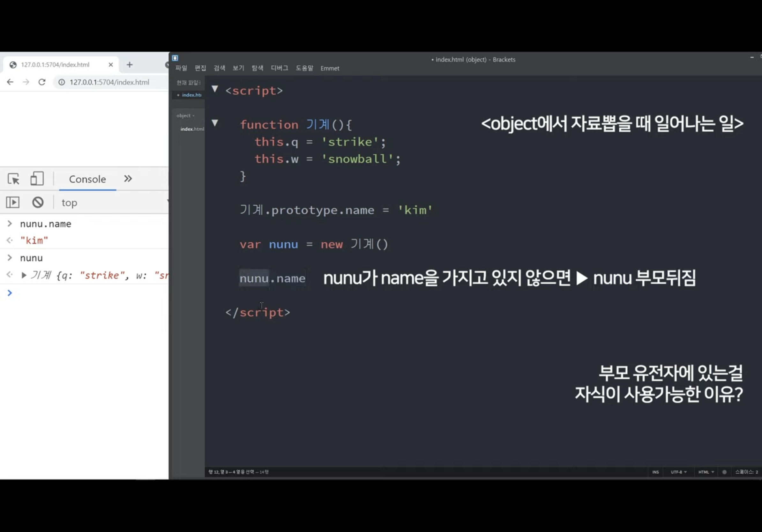Expand the 기계 object in console

[x=24, y=275]
